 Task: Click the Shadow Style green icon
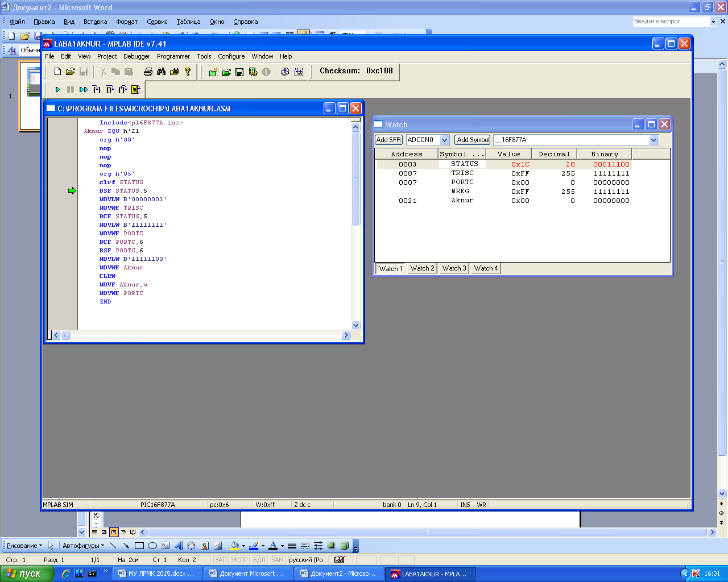tap(331, 546)
